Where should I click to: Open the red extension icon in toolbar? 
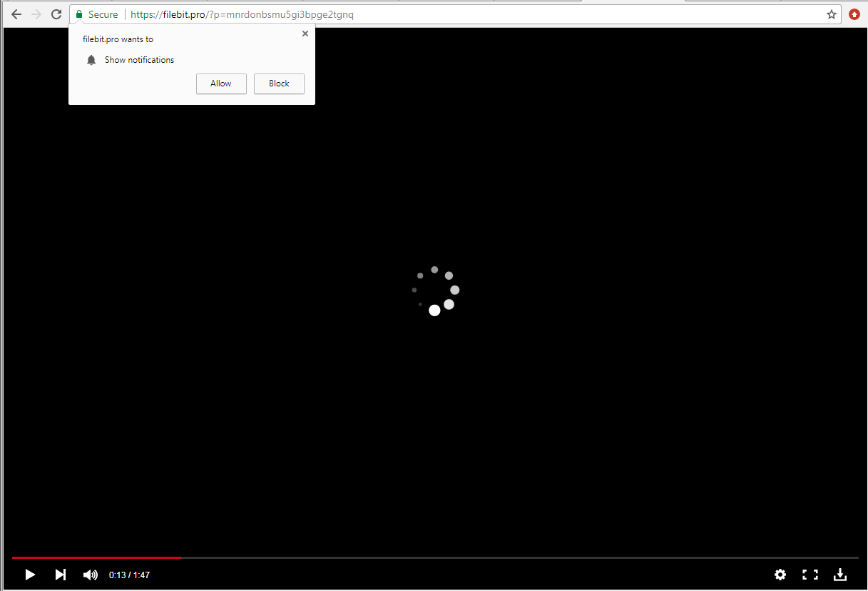(854, 14)
